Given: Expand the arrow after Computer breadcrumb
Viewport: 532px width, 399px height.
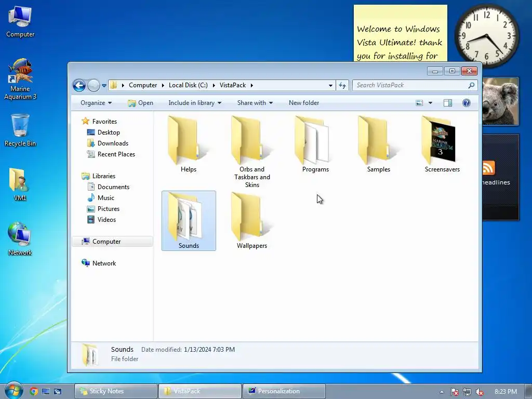Looking at the screenshot, I should pyautogui.click(x=163, y=86).
